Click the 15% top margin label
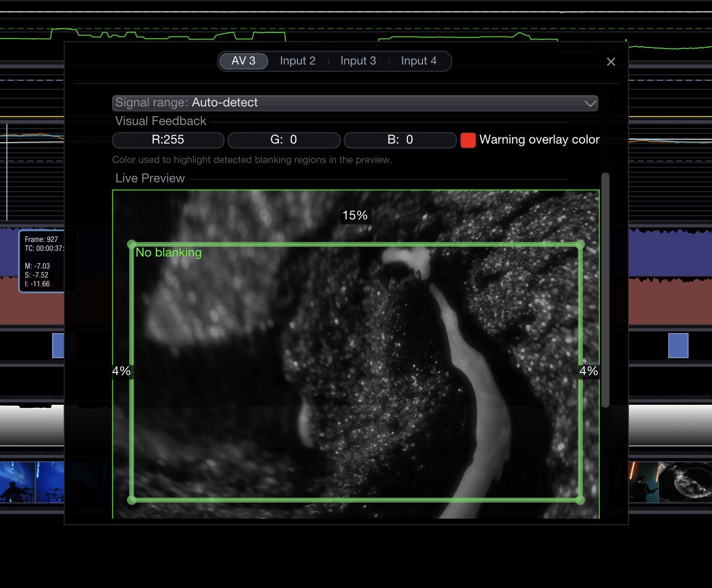Screen dimensions: 712x588 click(355, 215)
